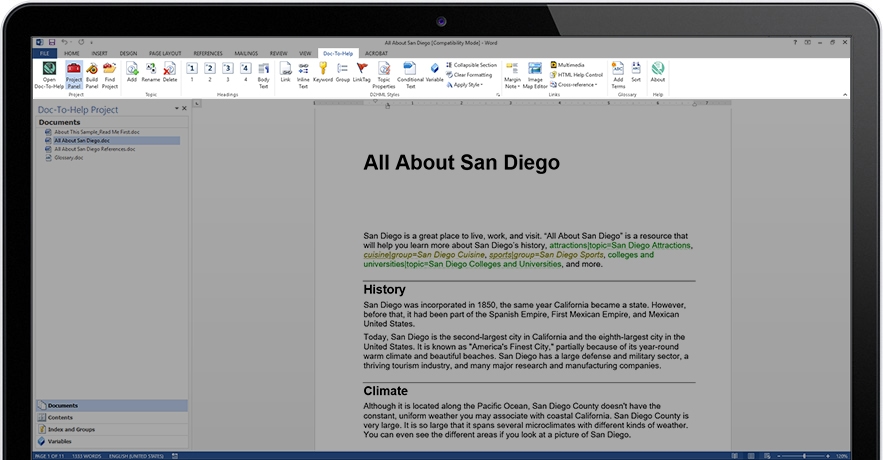
Task: Open the Margin Note dropdown
Action: tap(512, 75)
